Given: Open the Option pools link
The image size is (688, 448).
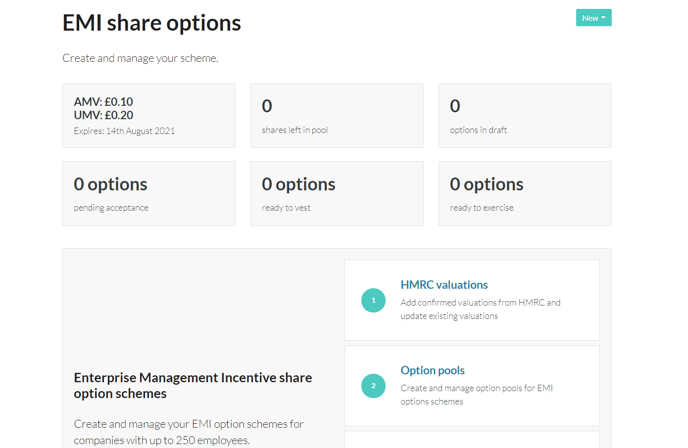Looking at the screenshot, I should point(433,370).
